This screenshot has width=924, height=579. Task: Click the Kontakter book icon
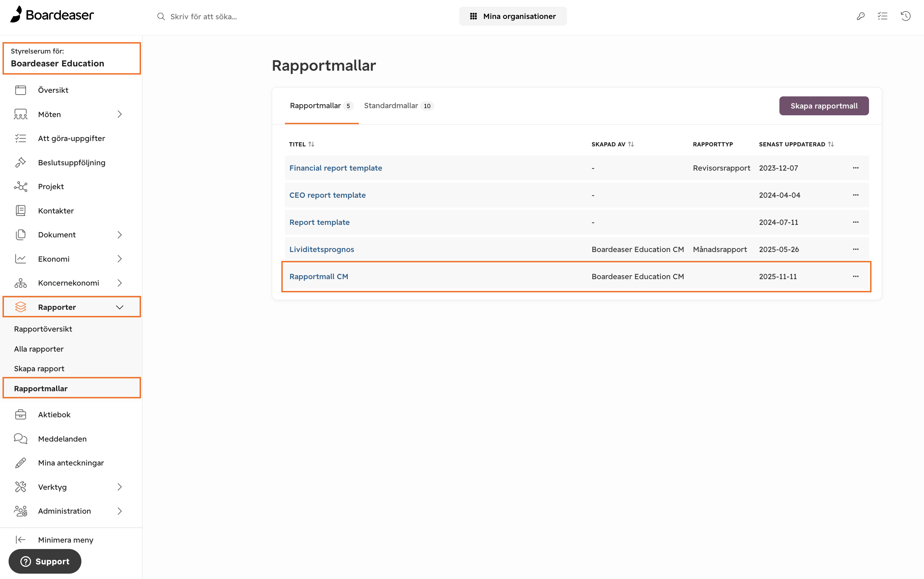click(x=21, y=211)
